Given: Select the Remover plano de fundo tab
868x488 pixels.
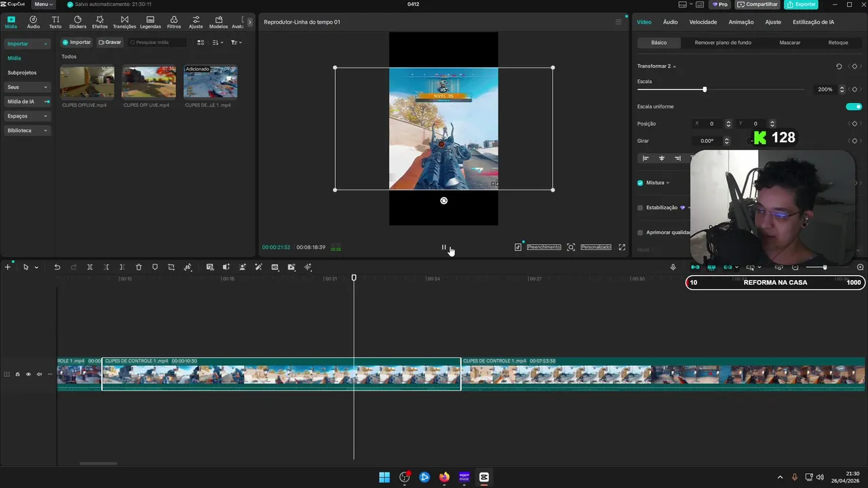Looking at the screenshot, I should click(x=723, y=43).
